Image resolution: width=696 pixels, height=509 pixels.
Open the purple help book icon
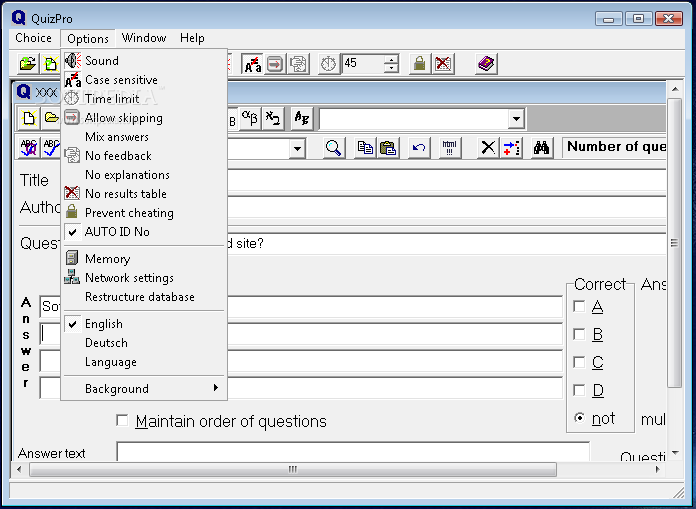[486, 64]
